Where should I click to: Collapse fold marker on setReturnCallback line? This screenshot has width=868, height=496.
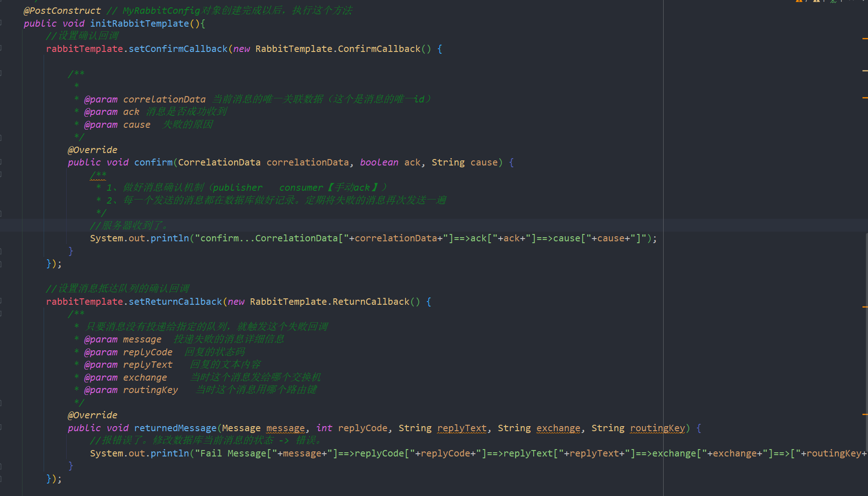(1, 301)
